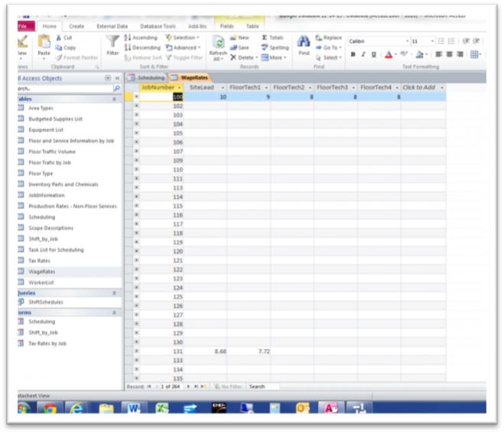Collapse the Forms group in navigation pane
Screen dimensions: 504x434
[114, 313]
